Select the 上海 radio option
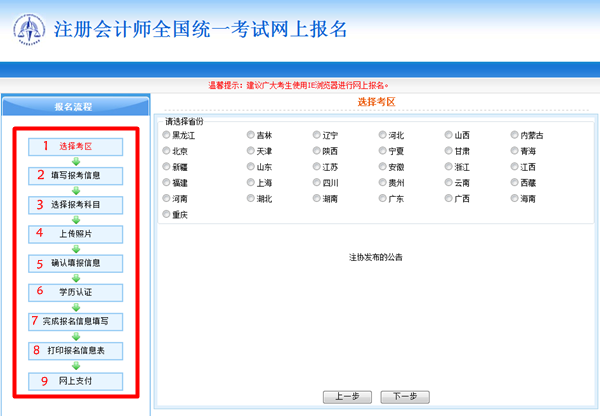The image size is (600, 416). (251, 183)
